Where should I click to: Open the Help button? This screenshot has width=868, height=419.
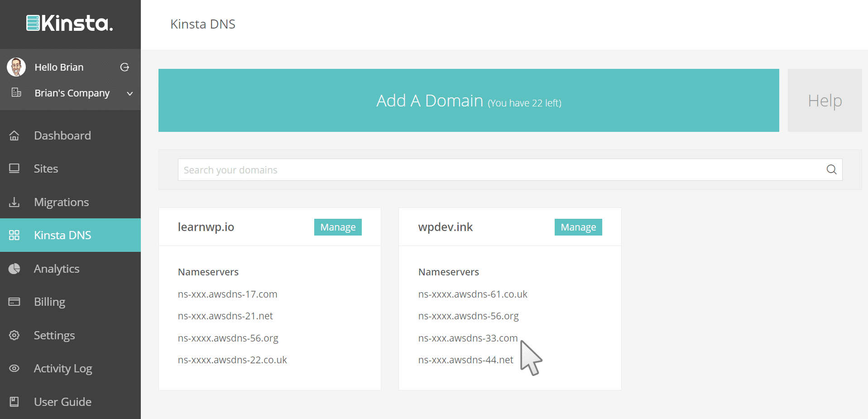tap(825, 101)
